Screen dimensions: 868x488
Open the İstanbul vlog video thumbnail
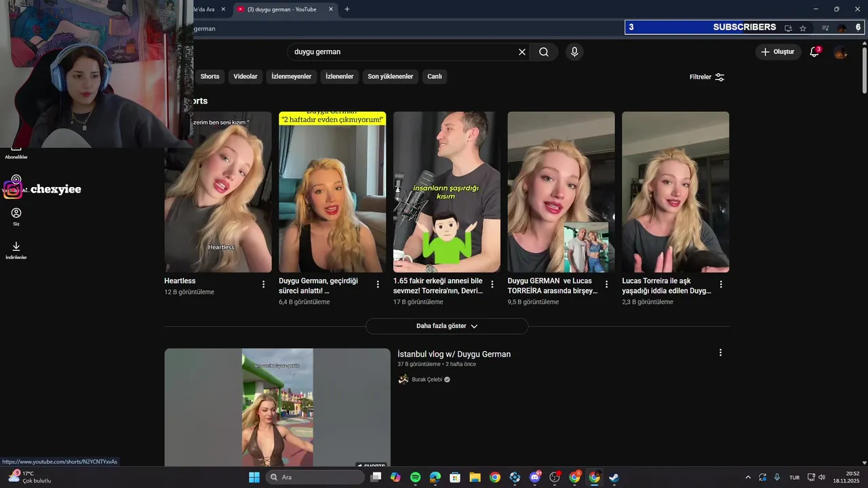(277, 407)
